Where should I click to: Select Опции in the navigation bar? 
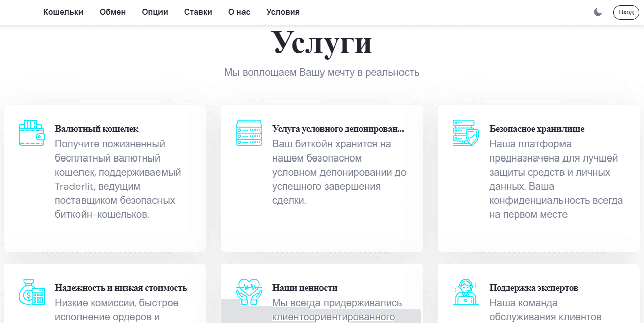pyautogui.click(x=154, y=12)
